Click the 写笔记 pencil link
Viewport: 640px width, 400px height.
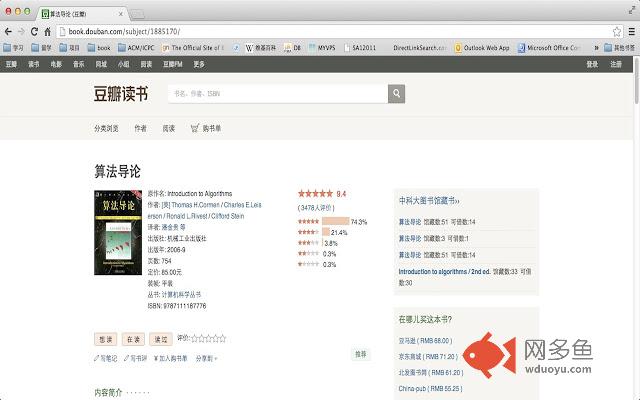coord(105,358)
